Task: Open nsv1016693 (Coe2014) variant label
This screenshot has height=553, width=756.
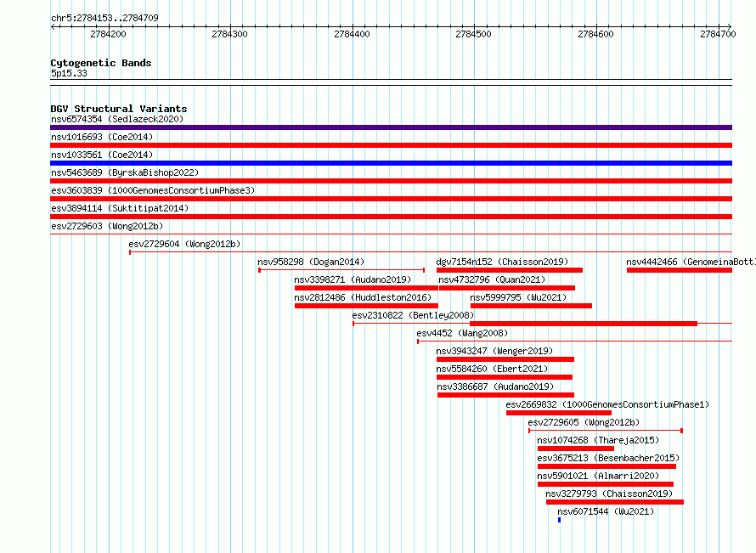Action: pos(102,137)
